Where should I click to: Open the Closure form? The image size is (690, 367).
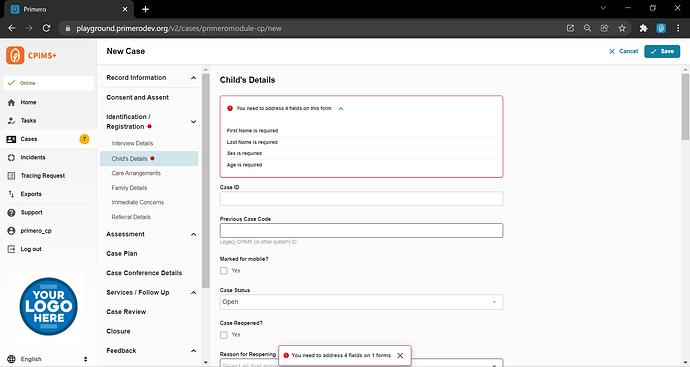[118, 331]
